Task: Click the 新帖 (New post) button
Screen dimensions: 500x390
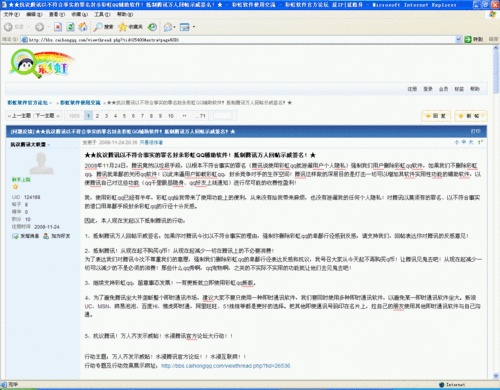Action: [471, 116]
